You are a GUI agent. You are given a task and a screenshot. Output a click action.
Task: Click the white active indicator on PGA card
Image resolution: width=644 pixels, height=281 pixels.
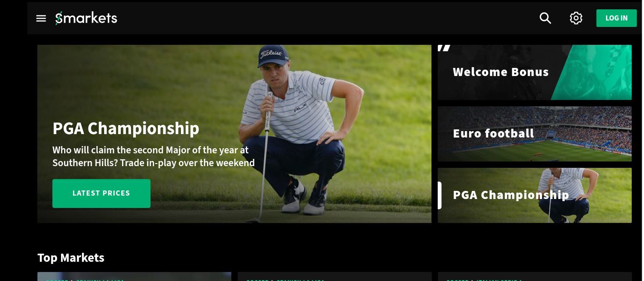[440, 195]
